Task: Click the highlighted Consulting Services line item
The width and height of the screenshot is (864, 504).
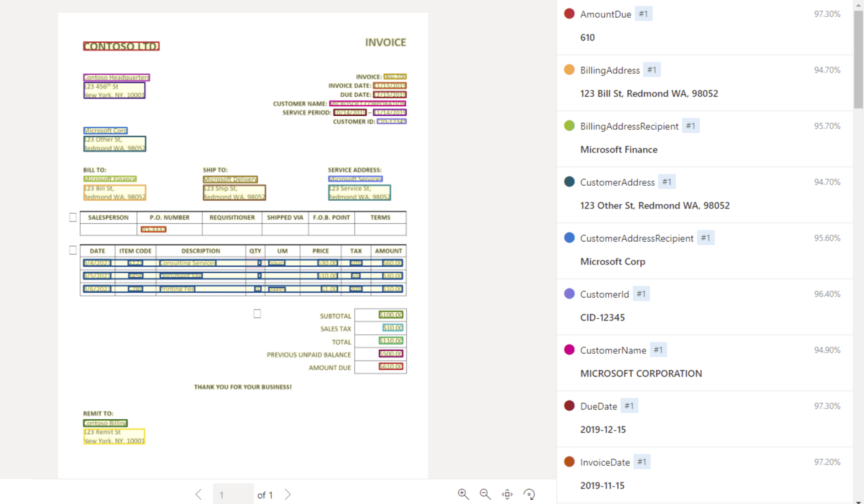Action: (187, 263)
